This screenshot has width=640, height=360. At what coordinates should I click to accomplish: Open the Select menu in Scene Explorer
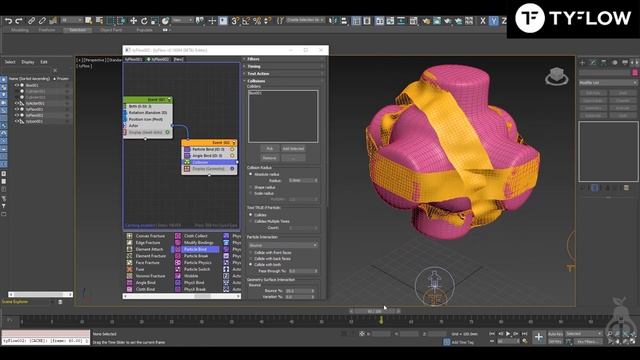(x=10, y=62)
